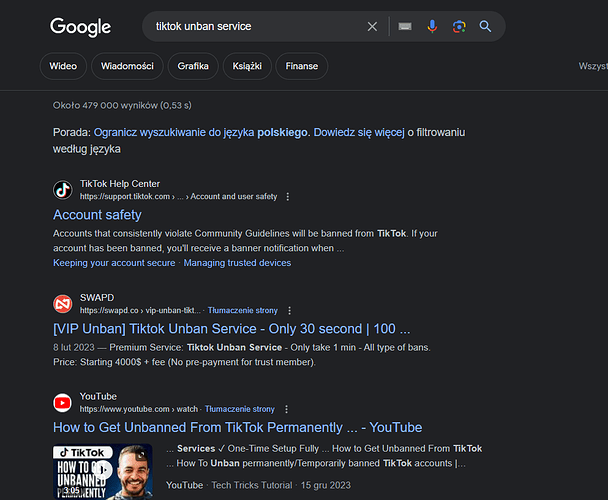Click the TikTok favicon of Help Center result
Viewport: 608px width, 500px height.
click(62, 190)
